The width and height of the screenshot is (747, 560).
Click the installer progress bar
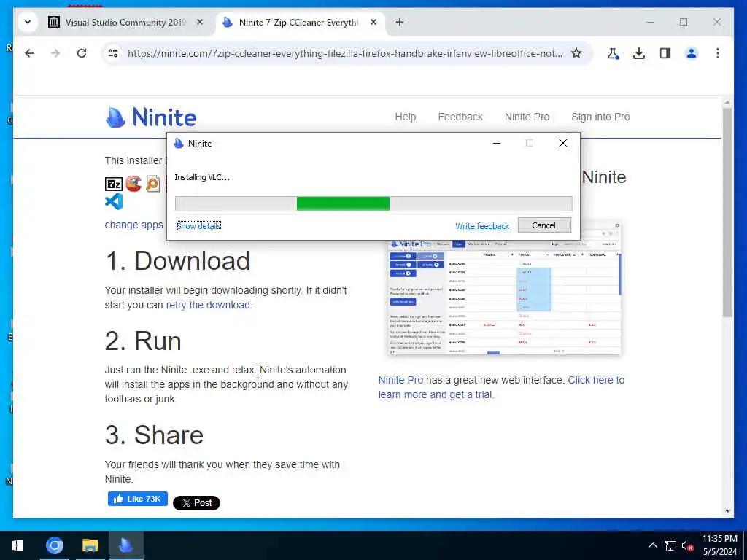pos(373,203)
